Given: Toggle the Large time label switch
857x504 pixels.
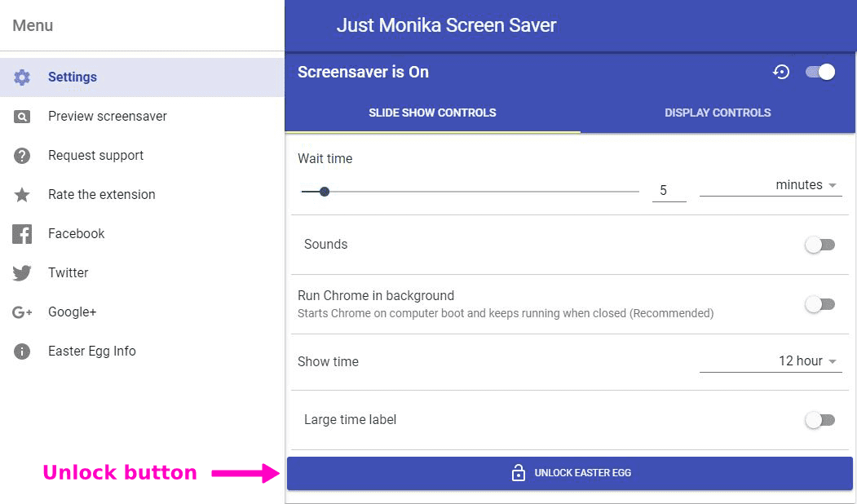Looking at the screenshot, I should click(x=820, y=419).
